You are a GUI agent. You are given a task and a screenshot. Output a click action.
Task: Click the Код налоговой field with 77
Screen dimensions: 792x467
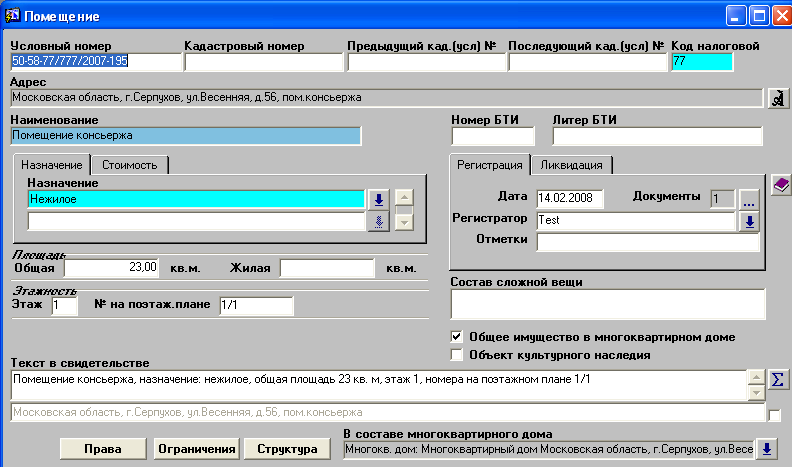(x=702, y=62)
